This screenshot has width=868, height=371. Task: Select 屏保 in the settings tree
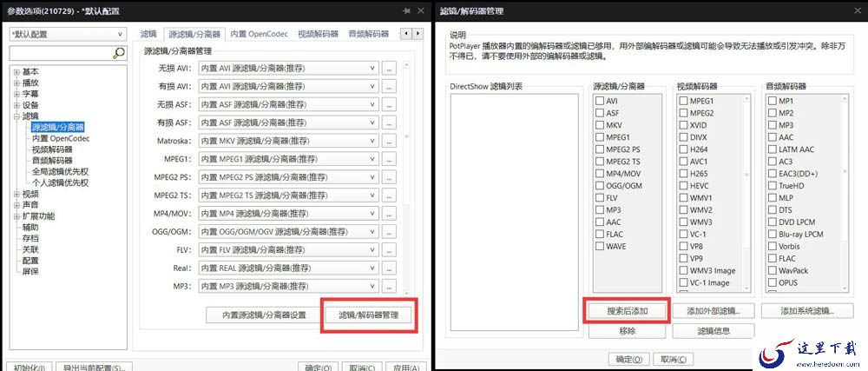(30, 271)
